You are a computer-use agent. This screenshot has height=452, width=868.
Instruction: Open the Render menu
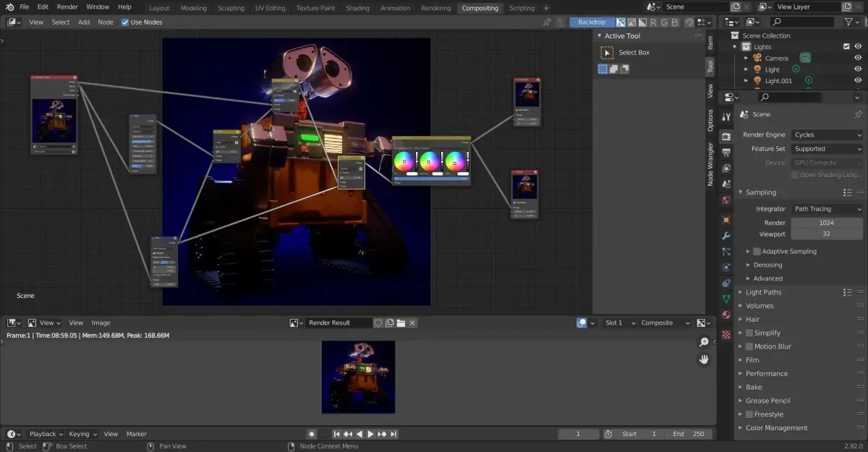(x=67, y=7)
